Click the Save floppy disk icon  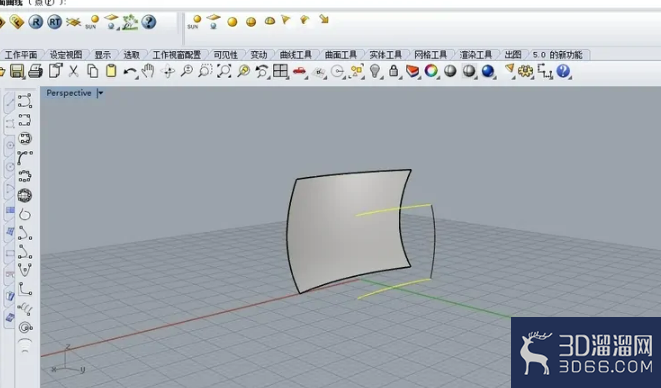17,71
